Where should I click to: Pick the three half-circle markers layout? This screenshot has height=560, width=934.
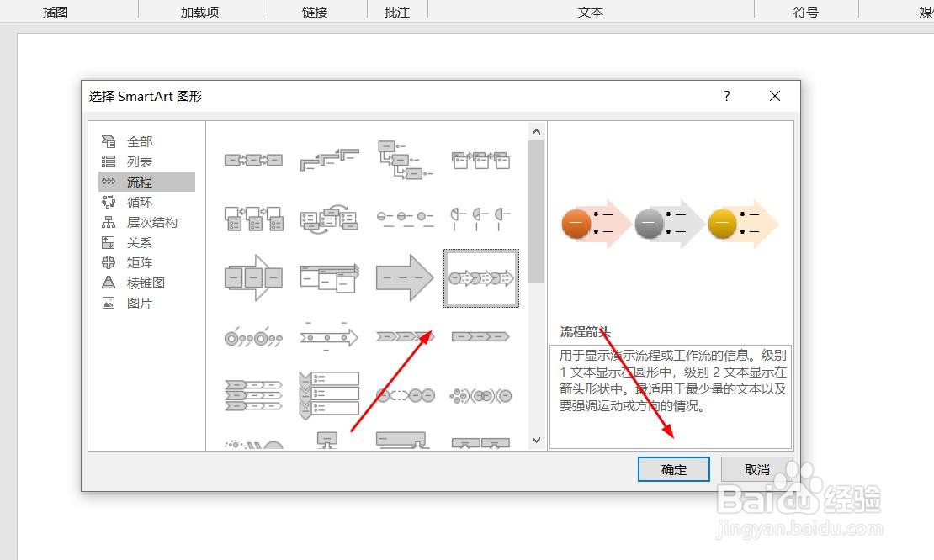point(480,219)
